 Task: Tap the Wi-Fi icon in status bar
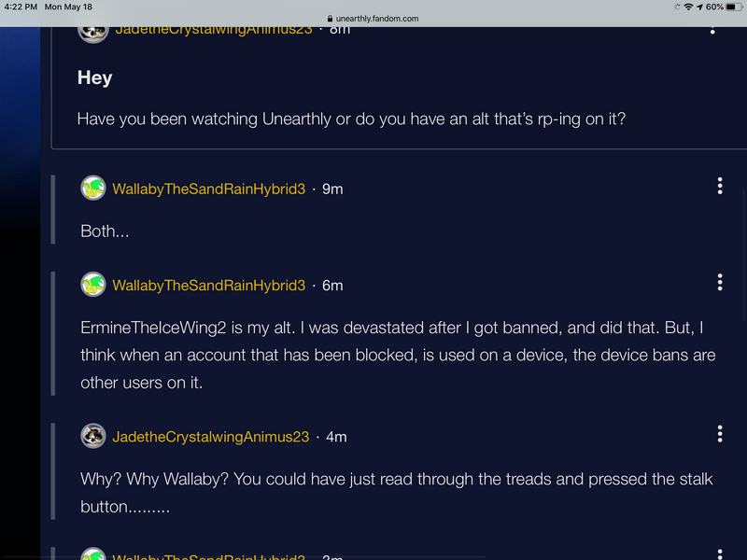[x=688, y=7]
